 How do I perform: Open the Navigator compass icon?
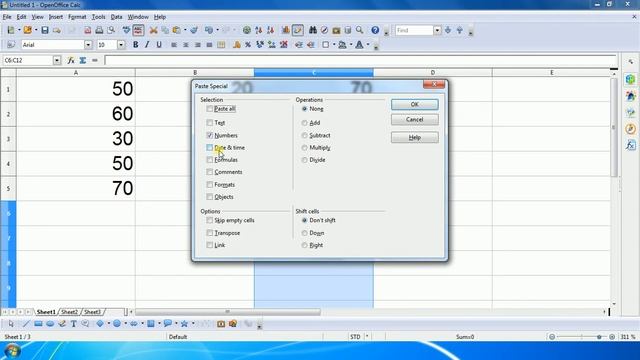pyautogui.click(x=324, y=30)
